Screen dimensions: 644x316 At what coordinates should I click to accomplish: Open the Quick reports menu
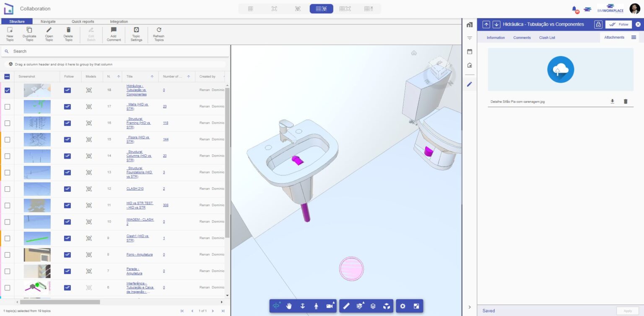coord(83,21)
